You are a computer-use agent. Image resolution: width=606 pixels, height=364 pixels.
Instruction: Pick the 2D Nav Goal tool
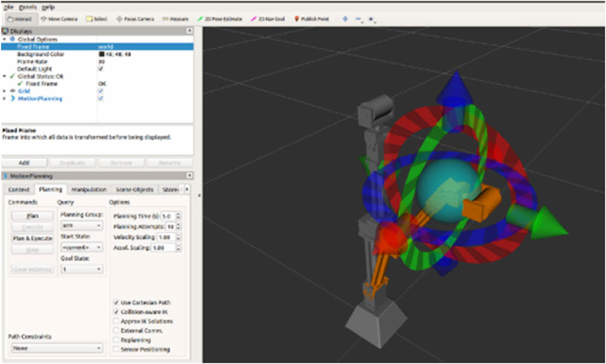[268, 19]
